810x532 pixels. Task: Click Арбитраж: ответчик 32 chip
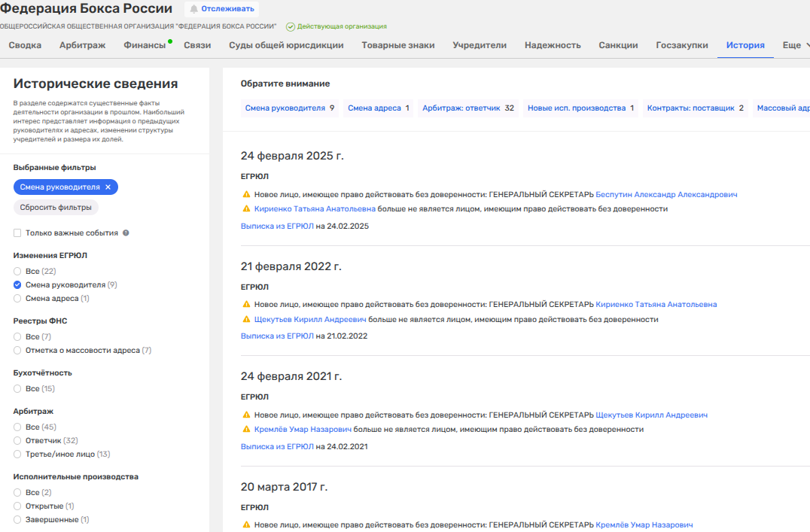[x=467, y=108]
